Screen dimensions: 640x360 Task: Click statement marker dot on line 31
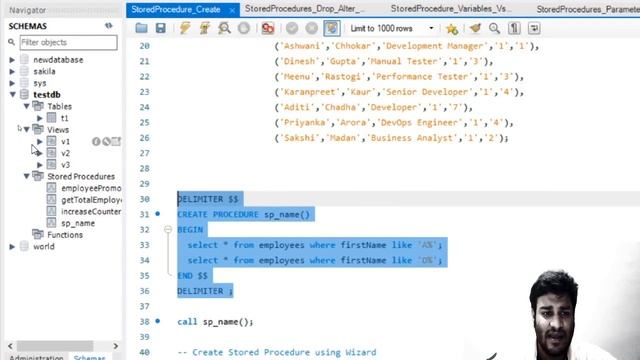(158, 214)
